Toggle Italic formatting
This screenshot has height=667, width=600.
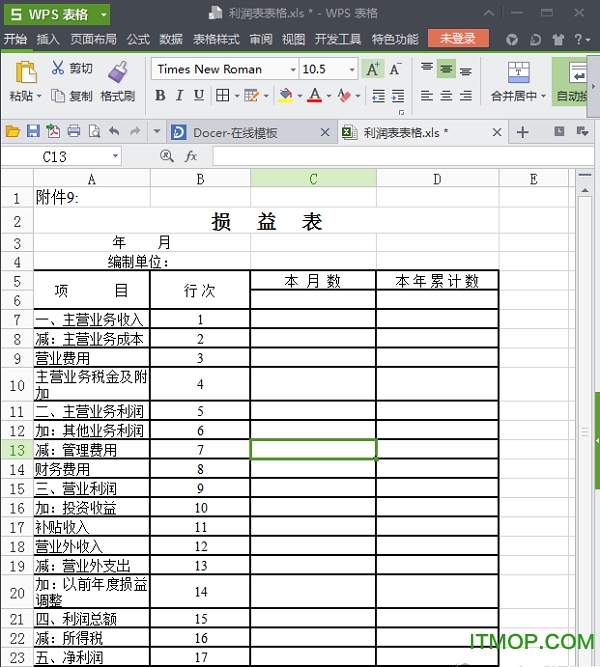coord(180,95)
